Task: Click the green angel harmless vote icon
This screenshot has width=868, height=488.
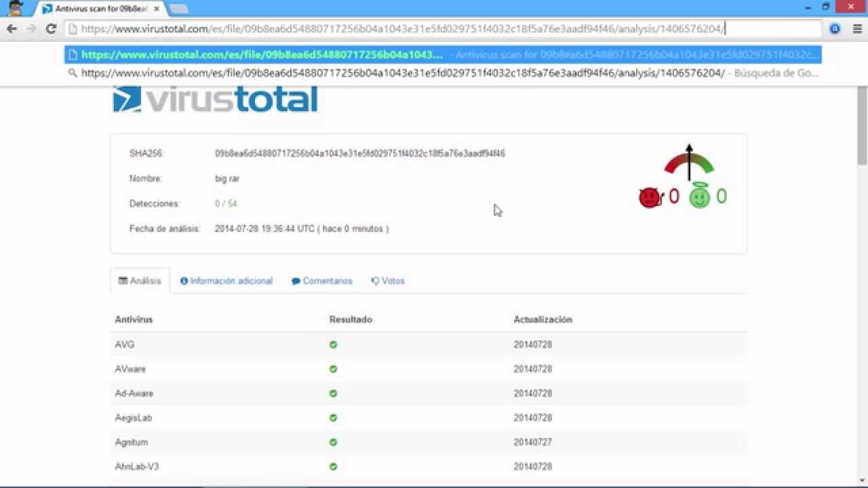Action: [699, 196]
